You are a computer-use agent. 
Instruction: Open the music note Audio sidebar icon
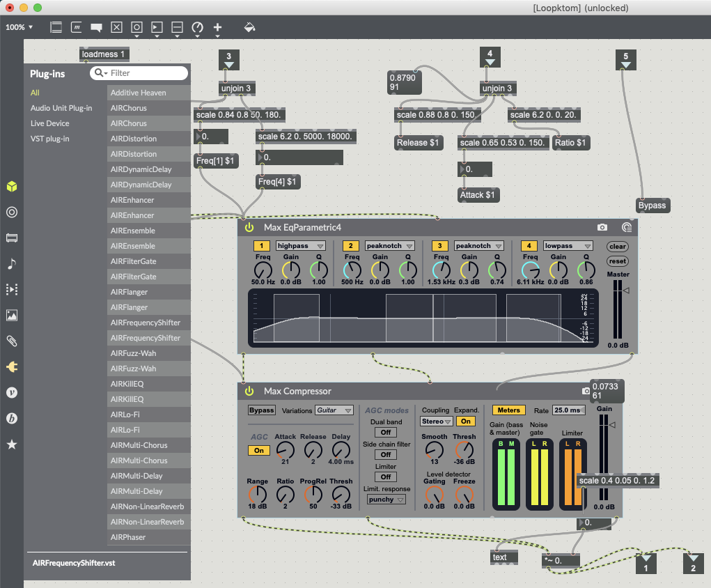11,263
